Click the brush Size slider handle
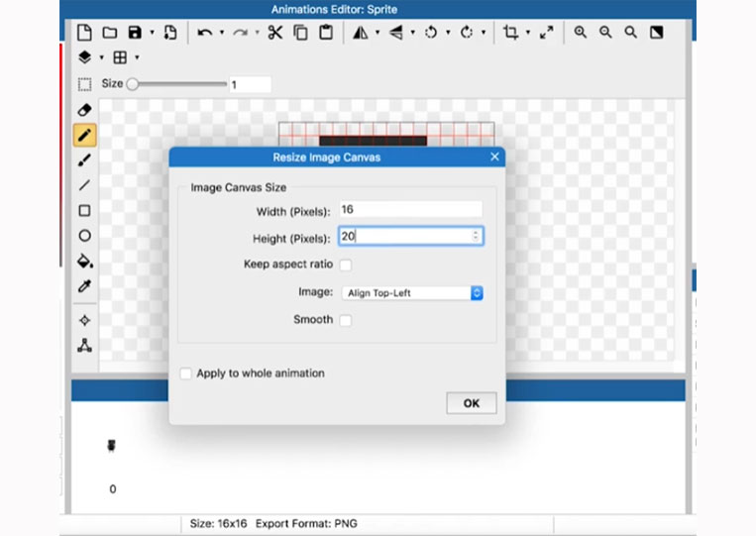This screenshot has width=756, height=536. point(132,84)
